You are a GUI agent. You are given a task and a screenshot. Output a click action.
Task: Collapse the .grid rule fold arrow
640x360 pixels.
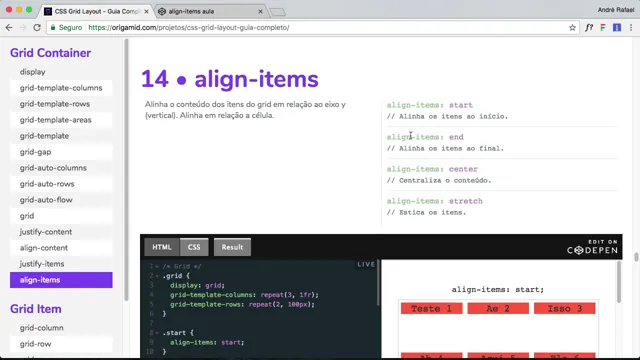(157, 276)
